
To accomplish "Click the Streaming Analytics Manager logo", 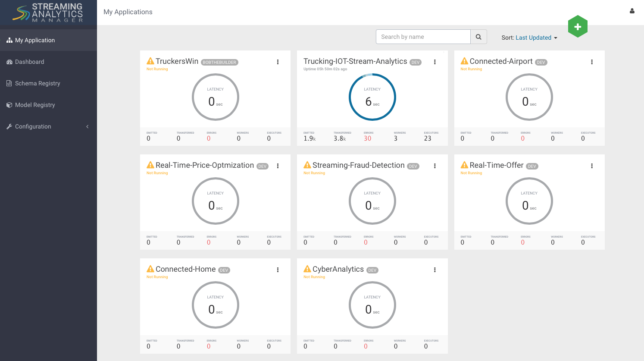I will tap(48, 13).
